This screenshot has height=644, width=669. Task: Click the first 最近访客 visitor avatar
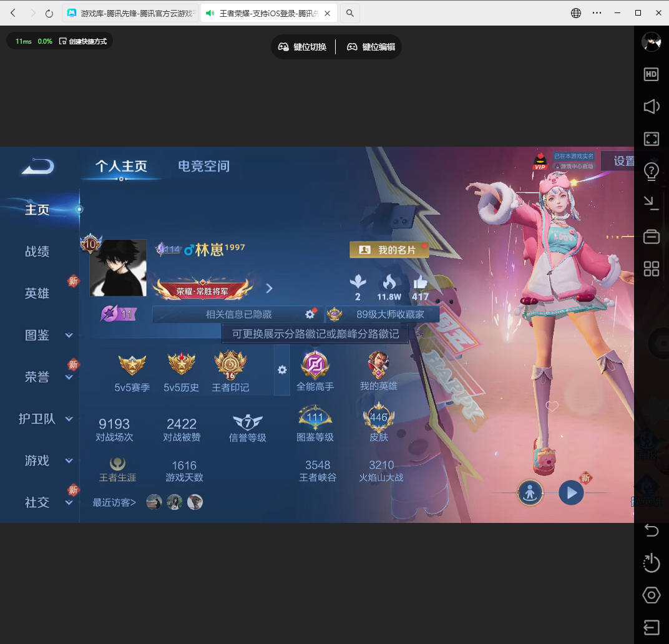(154, 502)
